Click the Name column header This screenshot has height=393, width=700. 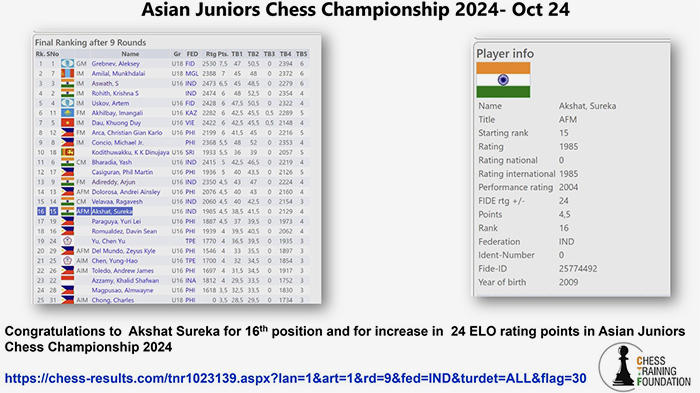click(x=130, y=54)
